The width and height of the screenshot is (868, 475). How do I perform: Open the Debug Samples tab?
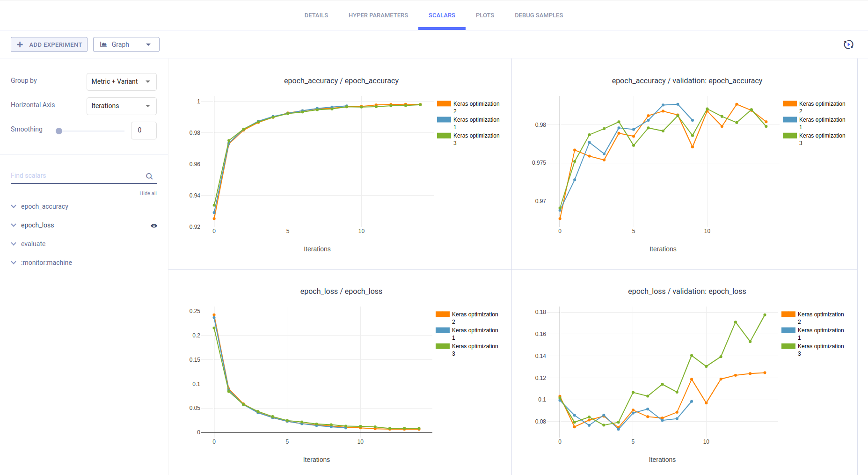(x=539, y=15)
